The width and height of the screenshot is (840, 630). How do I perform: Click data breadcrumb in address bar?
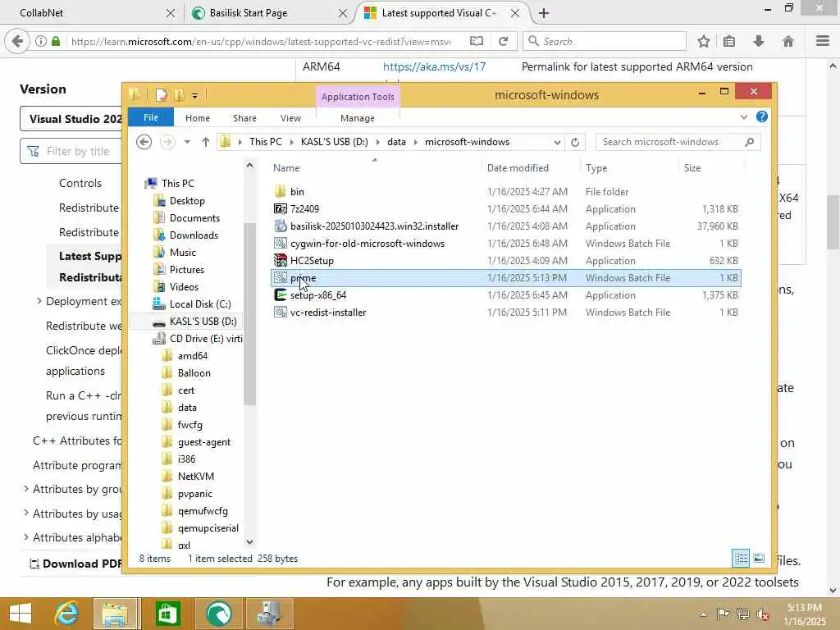click(396, 142)
